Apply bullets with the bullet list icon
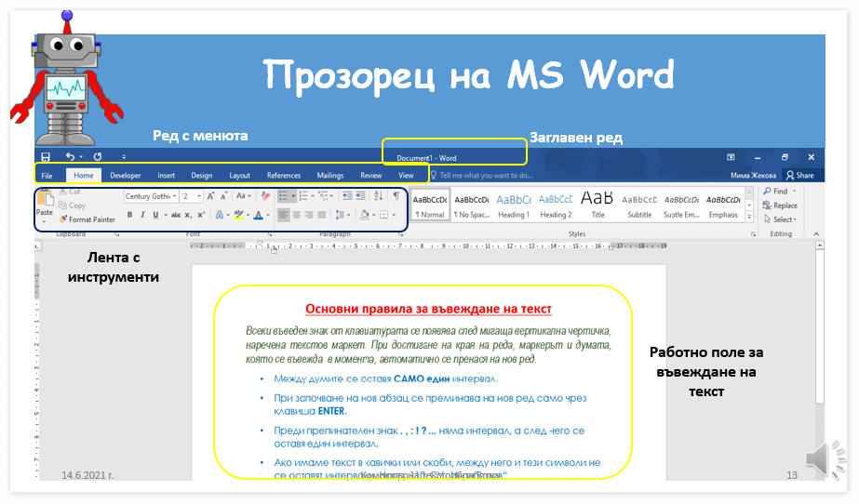Viewport: 859px width, 504px height. [x=283, y=196]
